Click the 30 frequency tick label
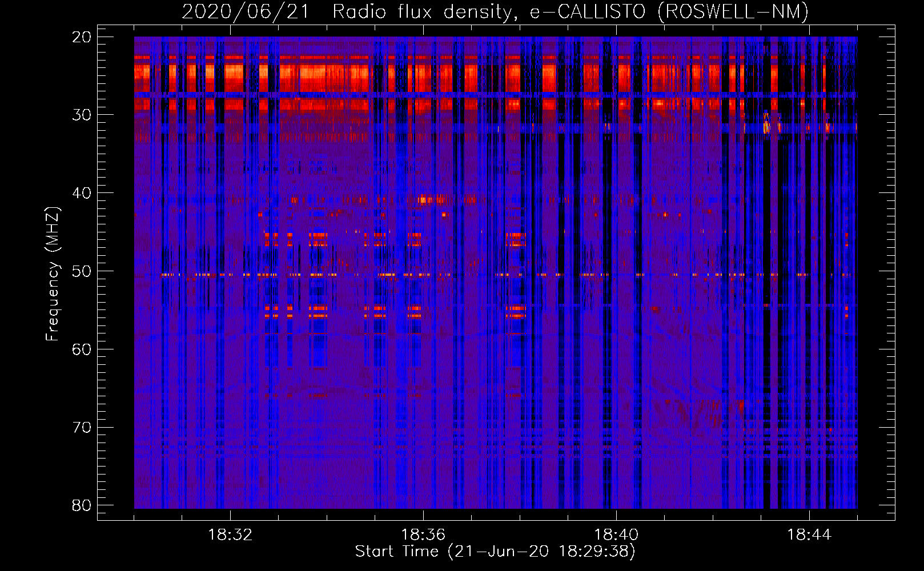 [82, 115]
